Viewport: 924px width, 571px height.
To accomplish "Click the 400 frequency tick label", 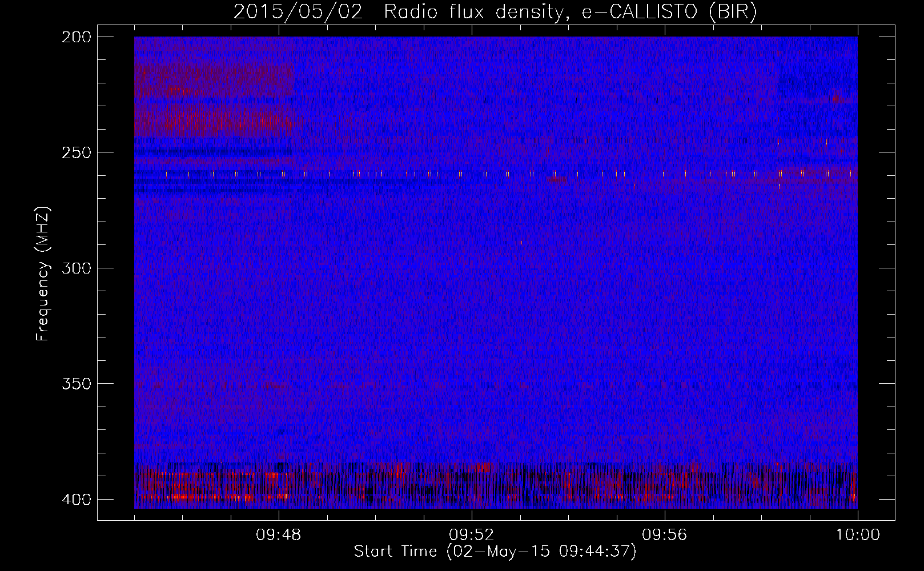I will [76, 499].
